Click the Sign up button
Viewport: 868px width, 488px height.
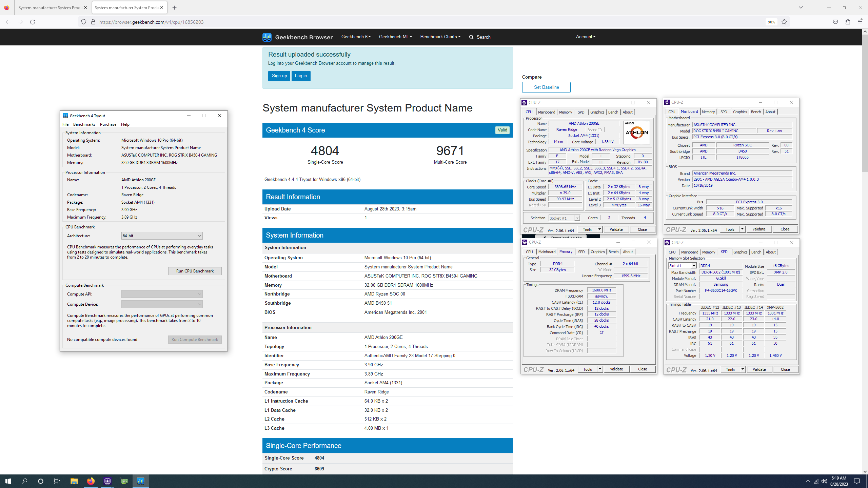tap(279, 76)
